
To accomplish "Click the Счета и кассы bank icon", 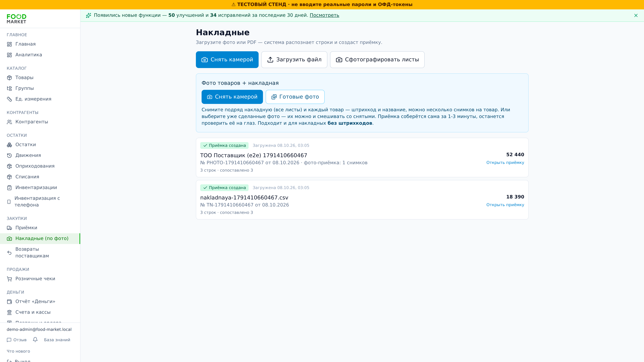I will click(x=10, y=312).
